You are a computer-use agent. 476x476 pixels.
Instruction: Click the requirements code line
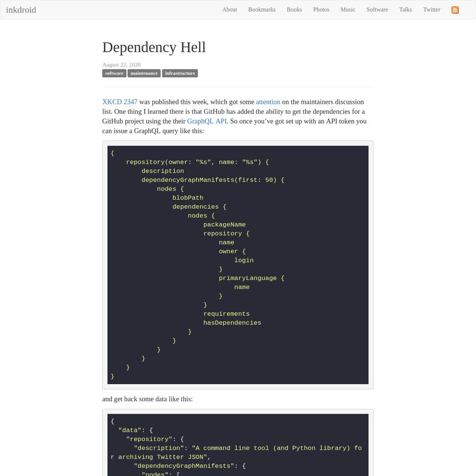point(227,314)
